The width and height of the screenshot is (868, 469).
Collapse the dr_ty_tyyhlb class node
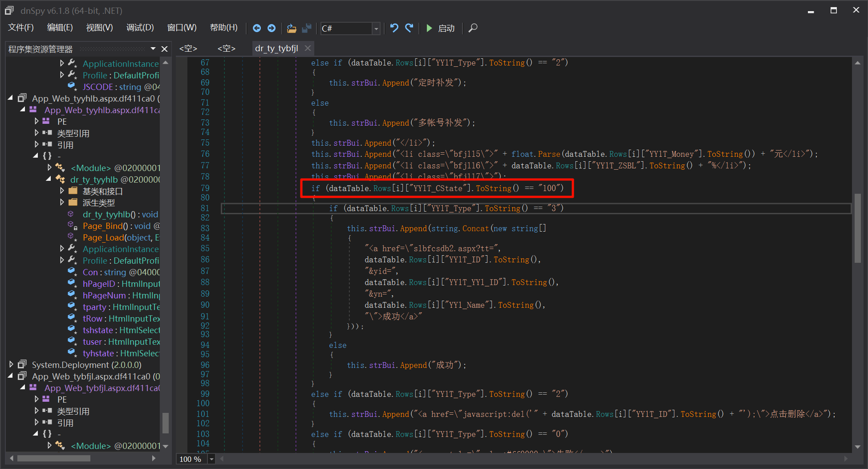[x=49, y=179]
